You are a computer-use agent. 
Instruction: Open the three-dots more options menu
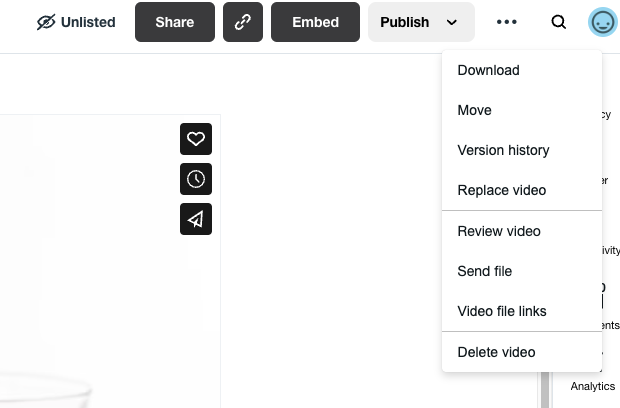507,22
